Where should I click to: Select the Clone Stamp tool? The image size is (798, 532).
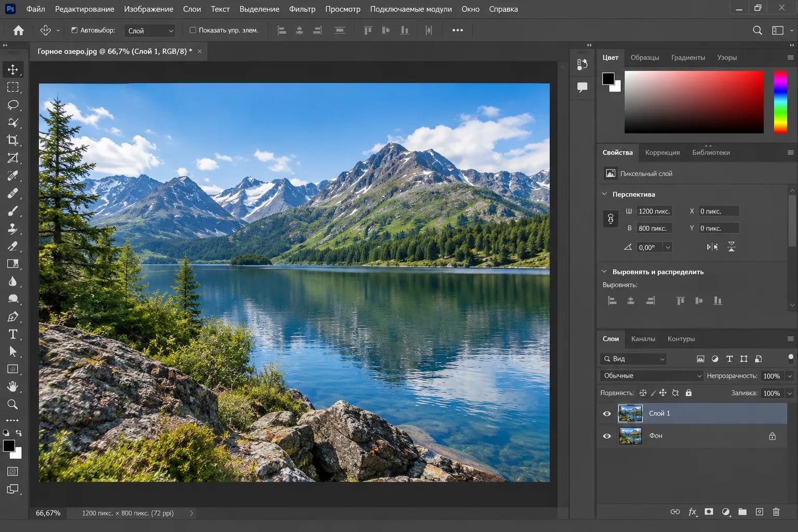[13, 229]
